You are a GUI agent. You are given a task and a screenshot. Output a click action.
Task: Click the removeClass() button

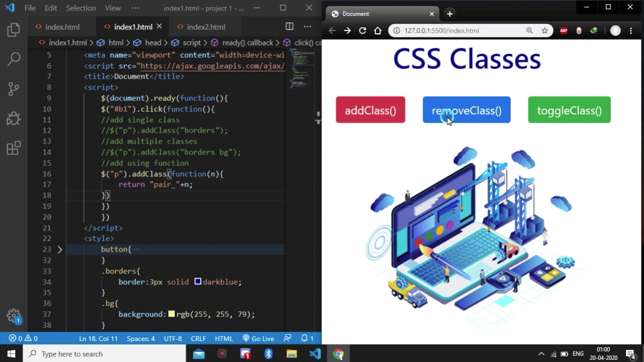tap(466, 110)
